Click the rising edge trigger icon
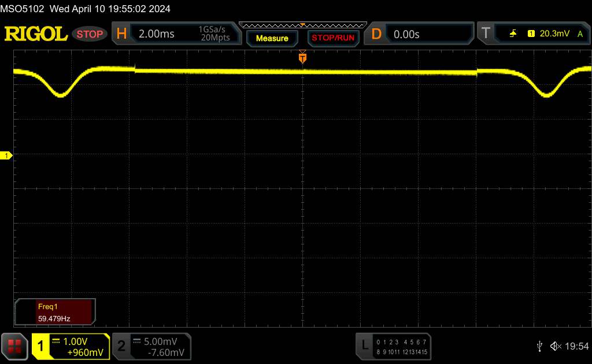Viewport: 592px width, 364px height. (x=513, y=34)
